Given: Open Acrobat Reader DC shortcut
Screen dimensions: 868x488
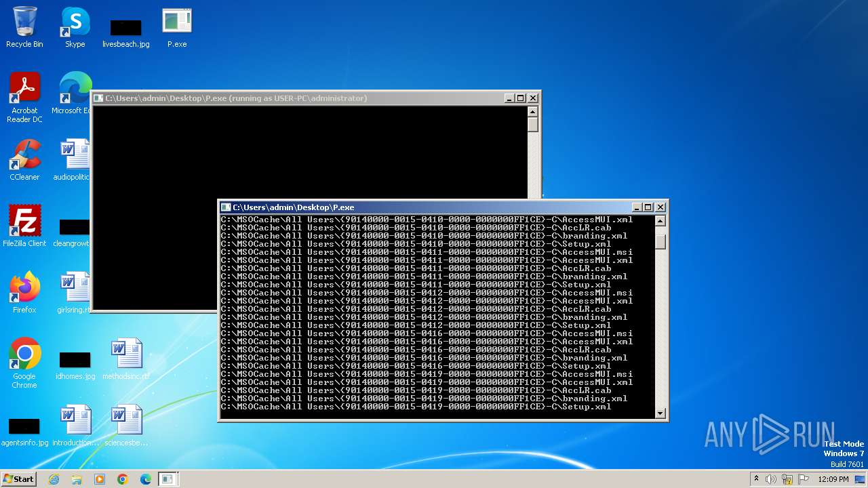Looking at the screenshot, I should point(24,98).
